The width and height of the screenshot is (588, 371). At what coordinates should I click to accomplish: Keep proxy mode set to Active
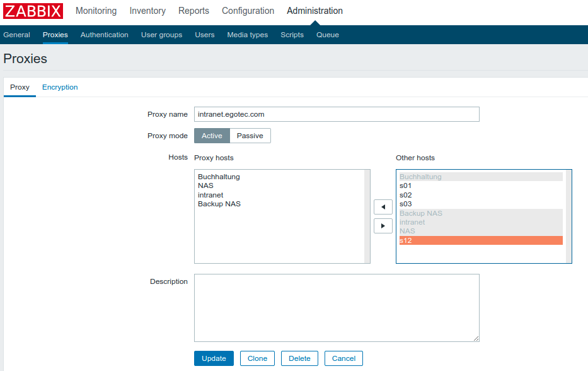coord(212,135)
